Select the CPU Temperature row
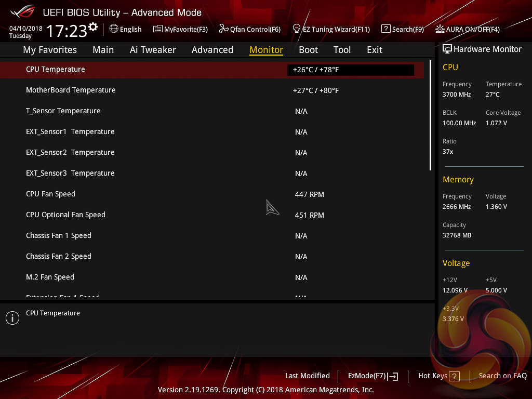 point(212,70)
